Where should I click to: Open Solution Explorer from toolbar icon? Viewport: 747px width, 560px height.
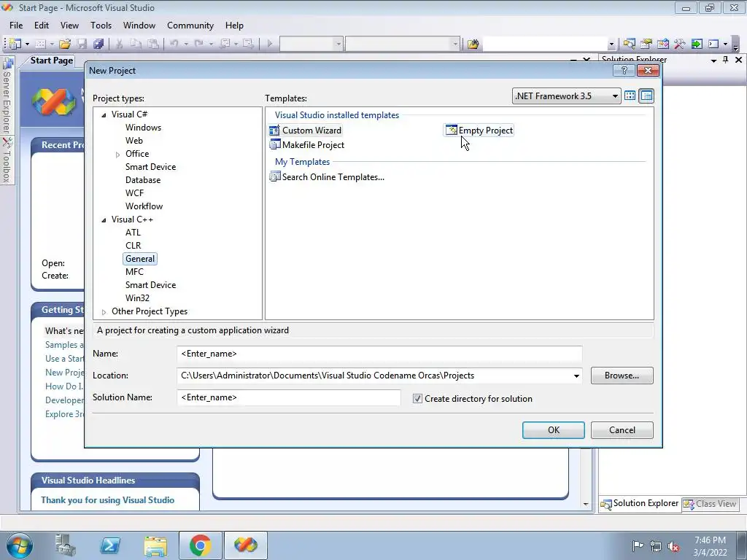[x=629, y=44]
